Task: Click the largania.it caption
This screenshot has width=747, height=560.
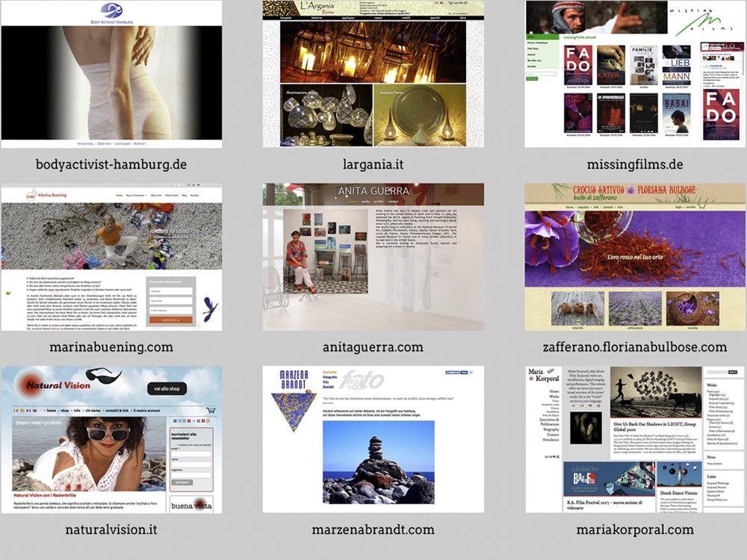Action: (373, 165)
